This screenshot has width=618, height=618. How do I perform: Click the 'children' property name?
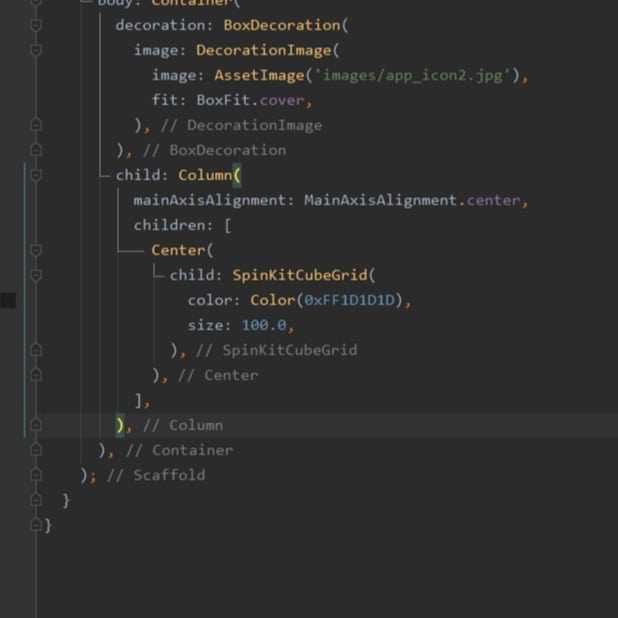coord(169,225)
